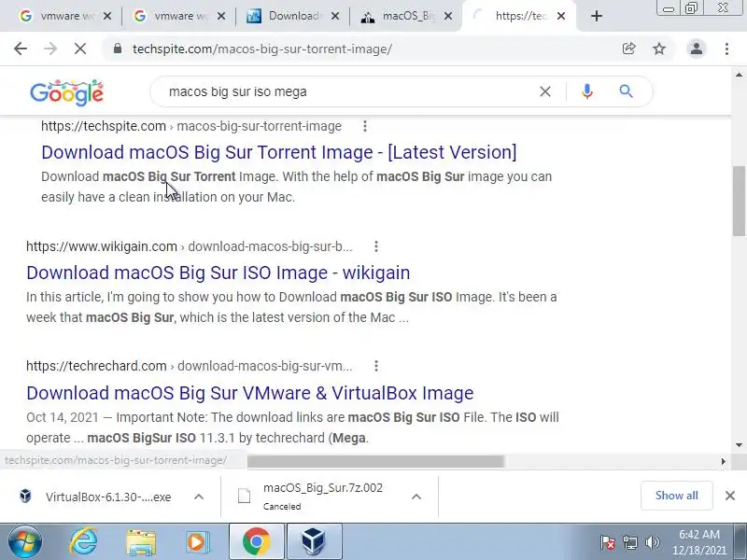Start voice search with the microphone icon
This screenshot has width=747, height=560.
coord(587,91)
